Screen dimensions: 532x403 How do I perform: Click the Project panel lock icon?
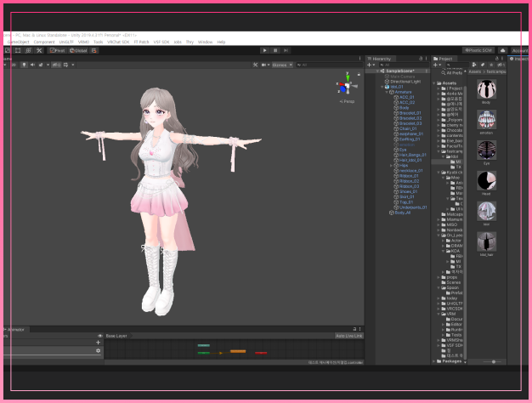(x=496, y=59)
